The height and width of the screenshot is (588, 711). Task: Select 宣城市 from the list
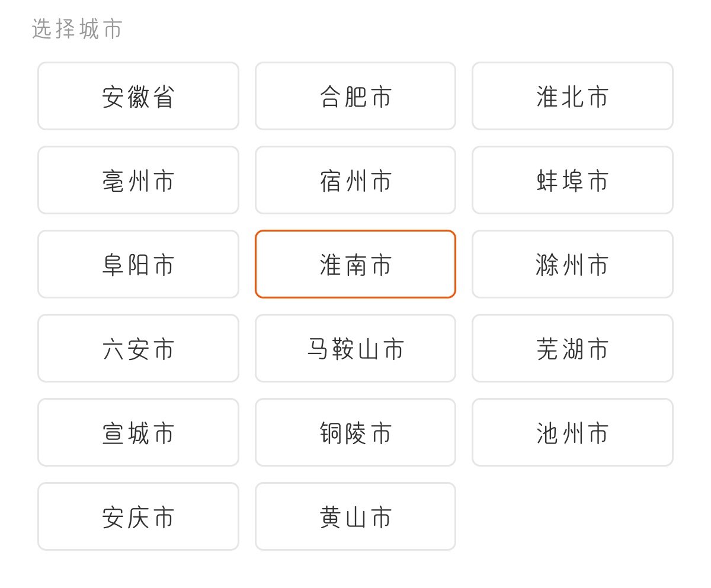[x=138, y=432]
